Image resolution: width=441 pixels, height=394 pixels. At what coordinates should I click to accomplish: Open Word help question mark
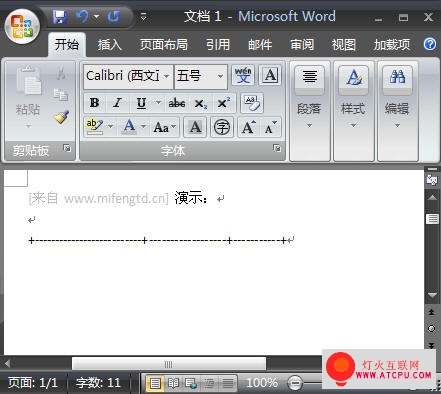coord(430,44)
